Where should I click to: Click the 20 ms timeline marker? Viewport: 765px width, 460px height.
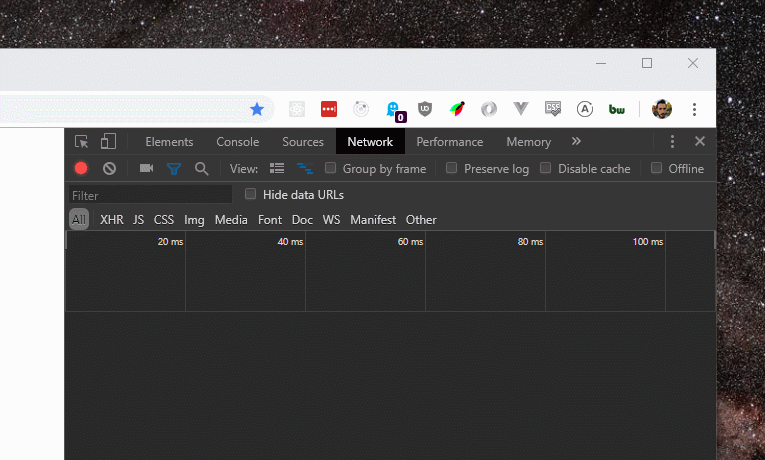[x=170, y=241]
